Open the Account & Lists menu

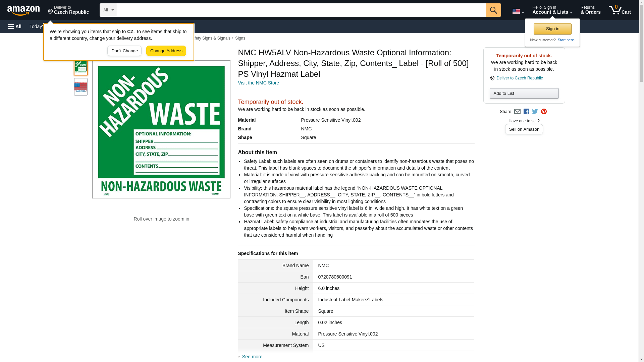pos(552,10)
